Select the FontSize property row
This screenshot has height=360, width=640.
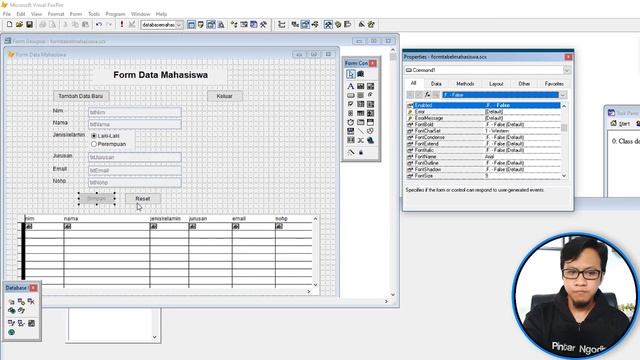point(483,176)
